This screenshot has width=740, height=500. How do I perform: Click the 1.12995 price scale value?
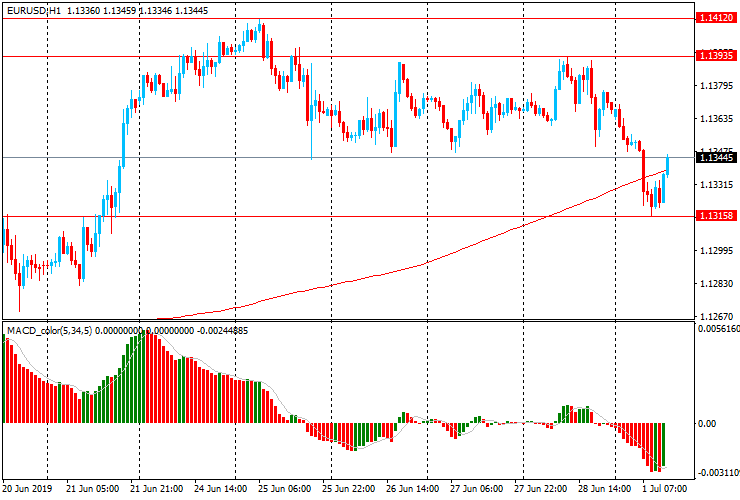[716, 251]
